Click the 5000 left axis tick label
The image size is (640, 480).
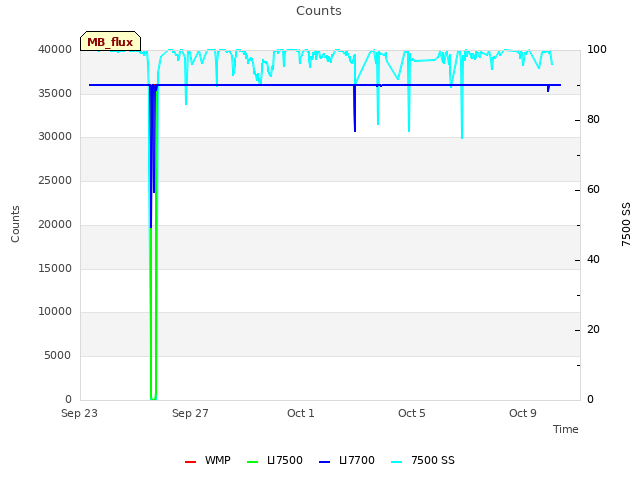tap(58, 356)
